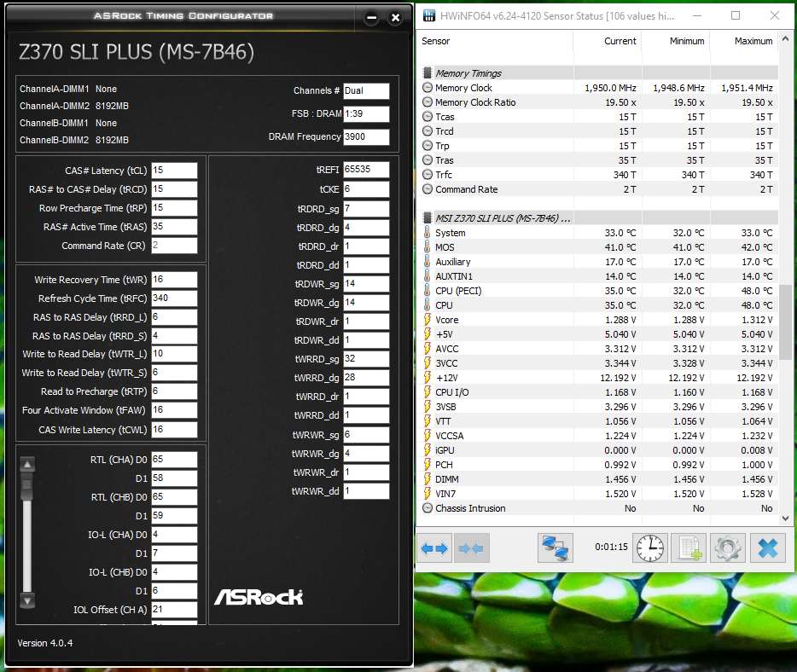Maximize the HWiNFO64 Sensor Status window
The height and width of the screenshot is (672, 797).
736,15
